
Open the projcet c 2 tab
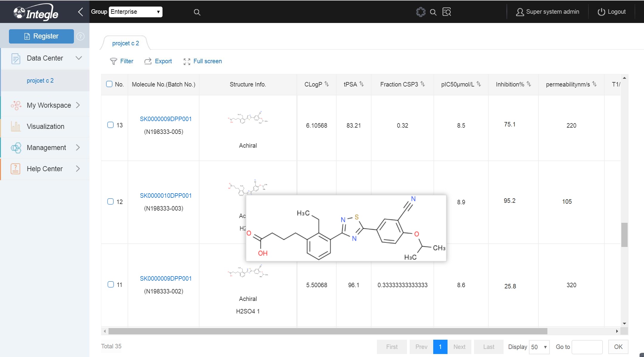[x=125, y=43]
